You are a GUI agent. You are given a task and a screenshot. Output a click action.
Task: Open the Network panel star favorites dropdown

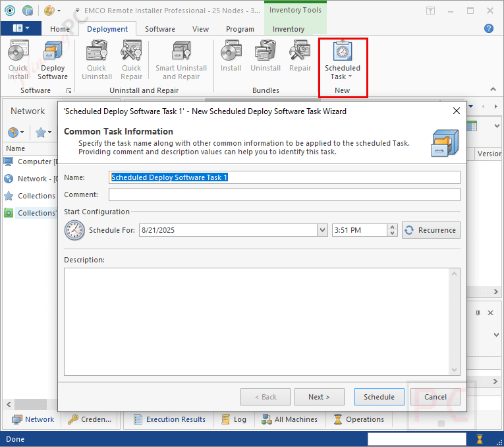point(43,132)
